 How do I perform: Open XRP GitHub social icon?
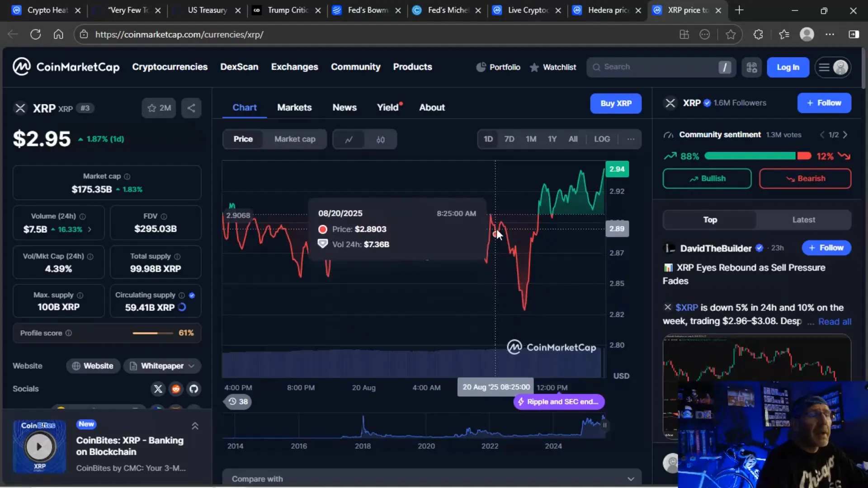click(194, 389)
